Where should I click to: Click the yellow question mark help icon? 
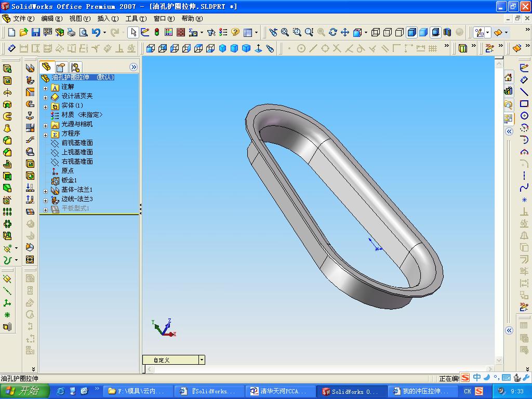235,32
